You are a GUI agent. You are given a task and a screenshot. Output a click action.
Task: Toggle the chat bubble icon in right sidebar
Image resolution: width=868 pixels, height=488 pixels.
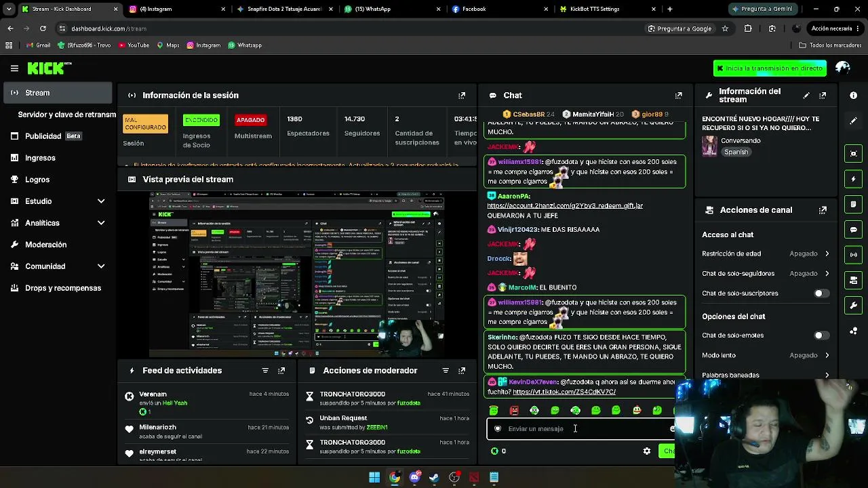pyautogui.click(x=853, y=230)
